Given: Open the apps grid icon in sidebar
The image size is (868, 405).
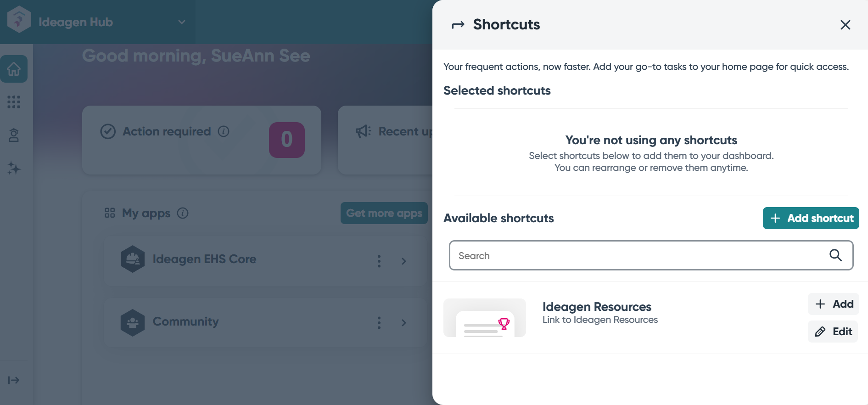Looking at the screenshot, I should [x=14, y=102].
